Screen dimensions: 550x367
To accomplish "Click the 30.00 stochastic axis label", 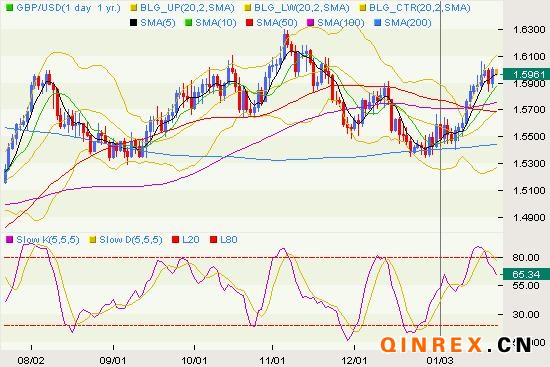I will [526, 314].
